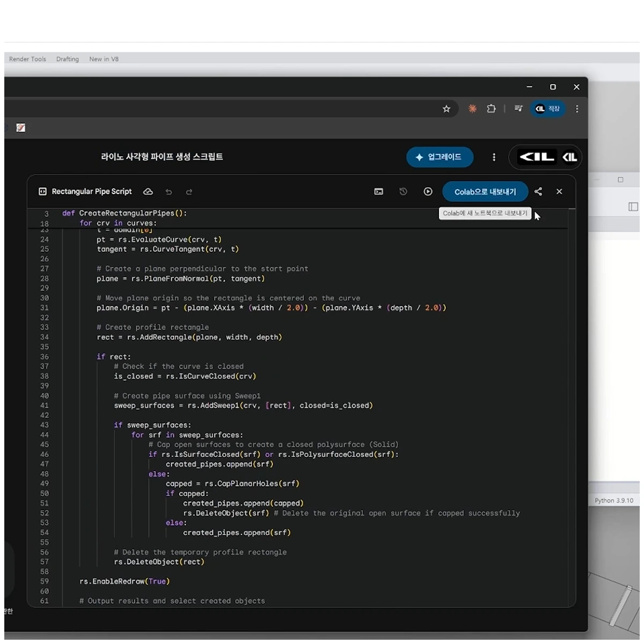Close the Rectangular Pipe Script panel
Image resolution: width=644 pixels, height=644 pixels.
(559, 192)
